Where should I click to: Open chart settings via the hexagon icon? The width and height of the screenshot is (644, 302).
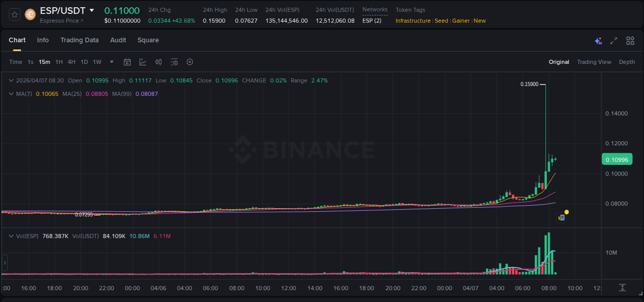(190, 61)
